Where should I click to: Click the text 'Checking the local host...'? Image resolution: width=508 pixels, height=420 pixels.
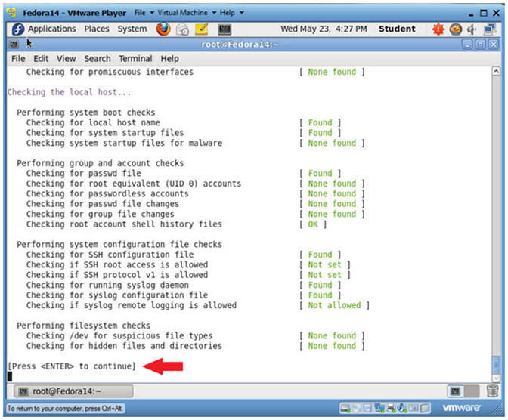click(x=69, y=92)
